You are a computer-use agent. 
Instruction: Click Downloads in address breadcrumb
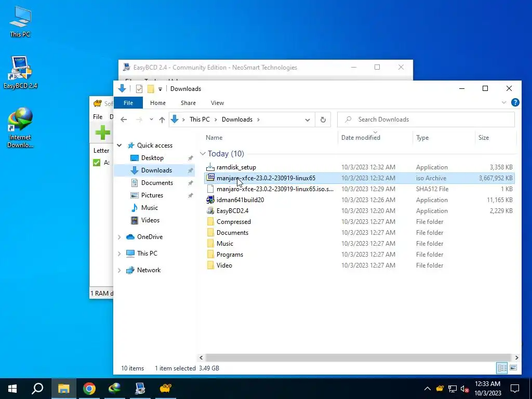tap(237, 119)
